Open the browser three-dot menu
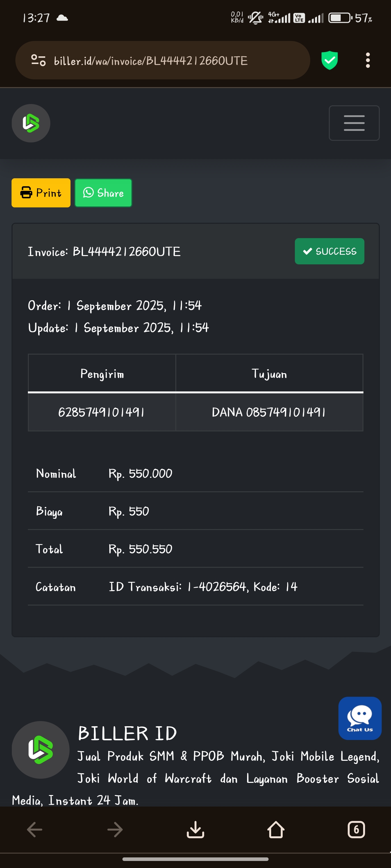The image size is (391, 868). 367,60
